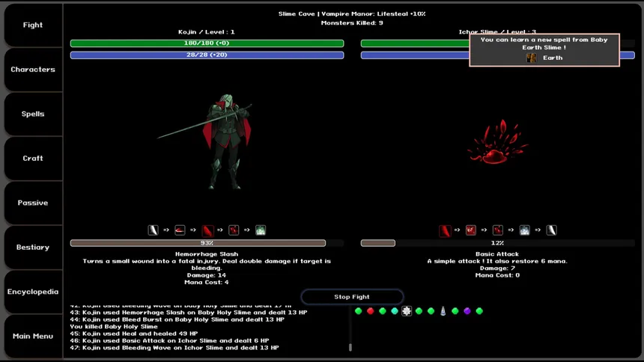Click Kojin's green health bar 180/180

207,43
